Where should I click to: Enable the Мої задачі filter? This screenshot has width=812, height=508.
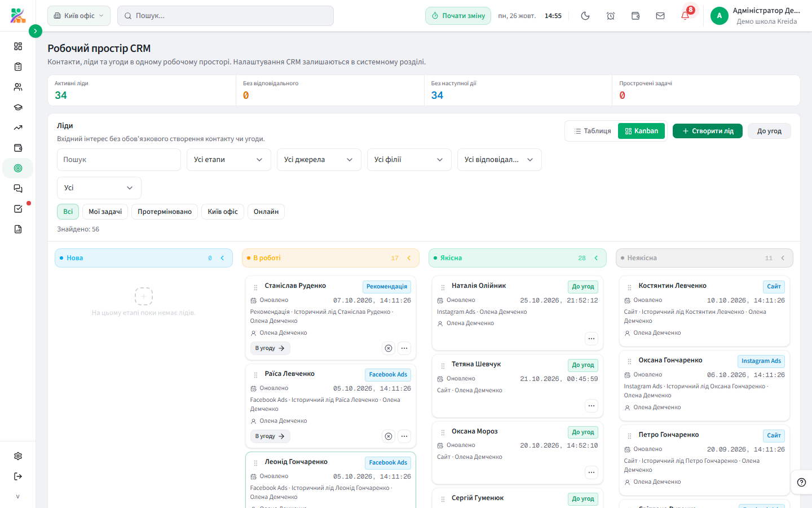105,212
